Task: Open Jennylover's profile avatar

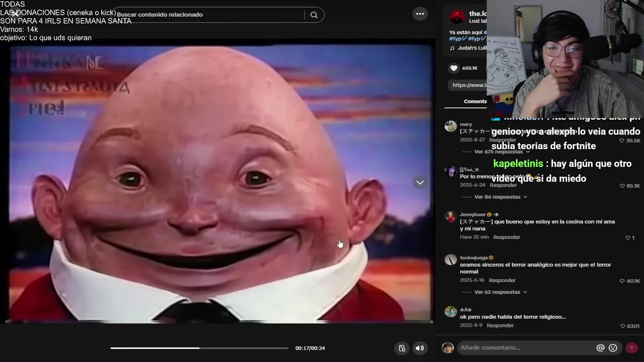Action: (450, 217)
